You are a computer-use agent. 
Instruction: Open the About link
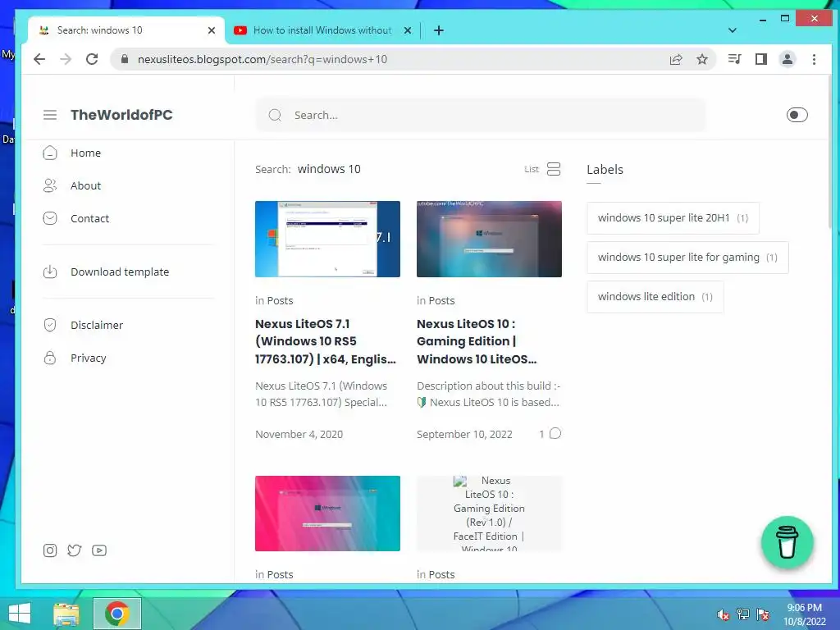(x=85, y=185)
